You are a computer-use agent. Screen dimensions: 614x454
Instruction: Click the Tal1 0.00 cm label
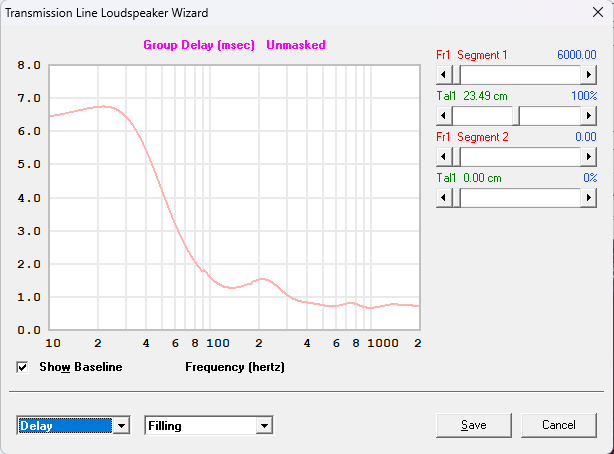coord(469,178)
